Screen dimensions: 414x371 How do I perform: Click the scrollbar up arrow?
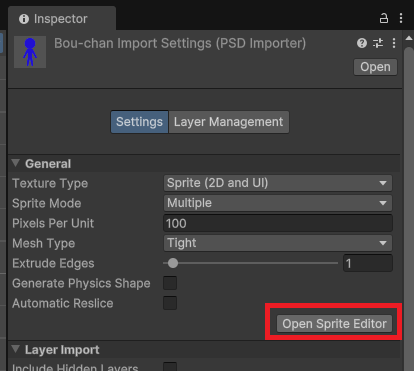pyautogui.click(x=409, y=38)
